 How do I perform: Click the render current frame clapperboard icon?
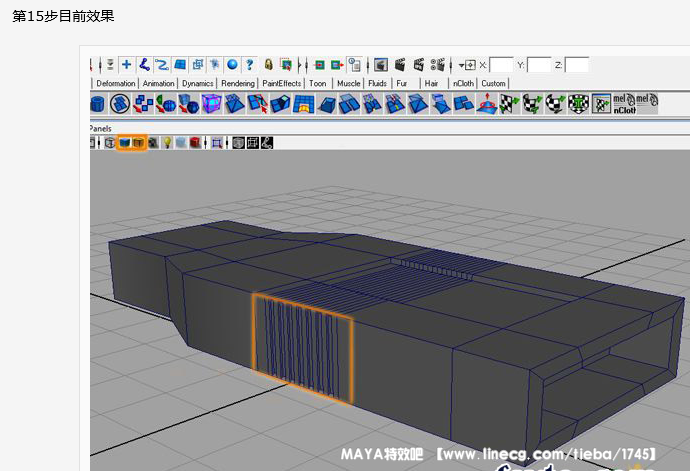coord(399,64)
